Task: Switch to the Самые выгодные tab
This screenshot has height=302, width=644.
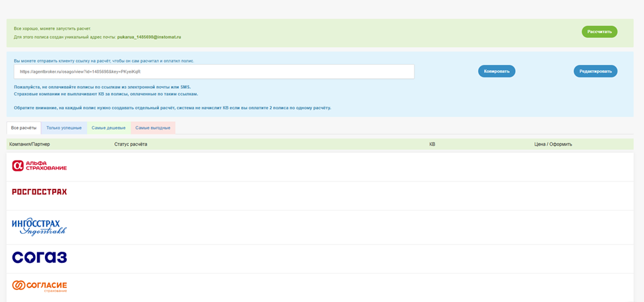Action: pos(153,128)
